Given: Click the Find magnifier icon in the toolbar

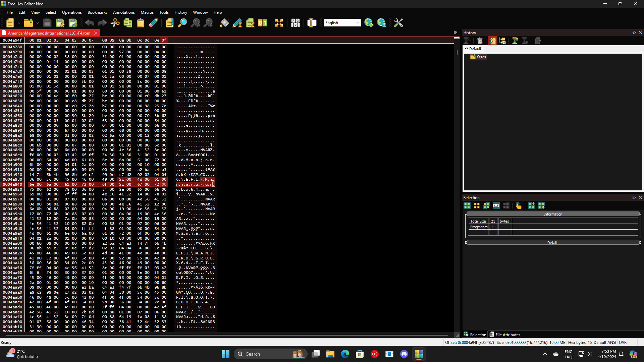Looking at the screenshot, I should point(182,23).
